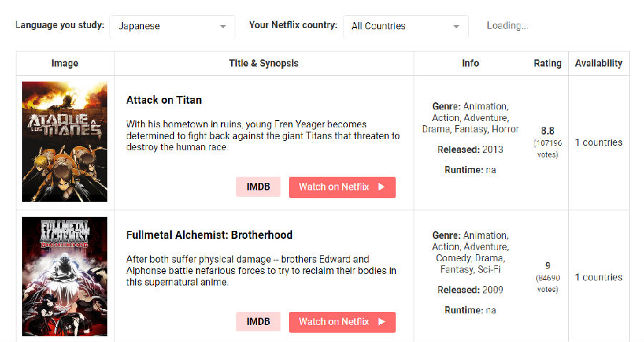Click the arrow beside Japanese selection
The height and width of the screenshot is (342, 644).
223,26
